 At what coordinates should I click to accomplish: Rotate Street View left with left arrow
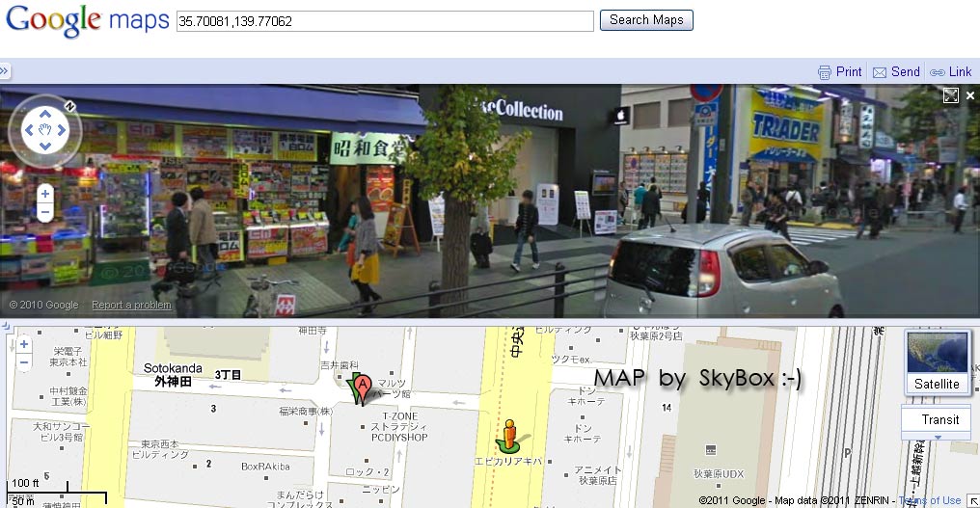coord(29,130)
